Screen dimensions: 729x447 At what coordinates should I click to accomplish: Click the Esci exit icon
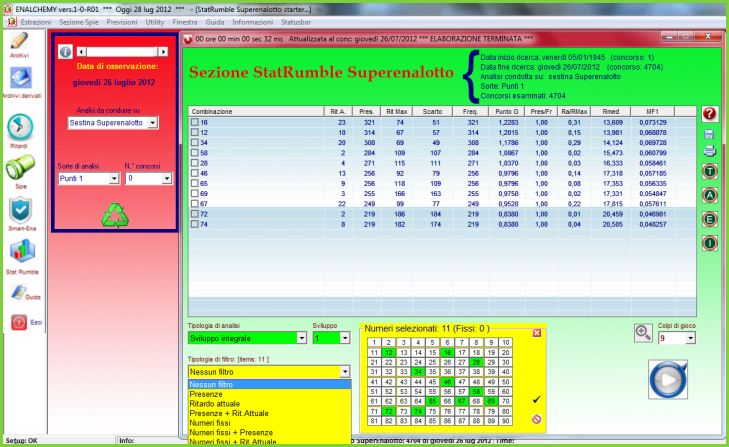click(x=19, y=322)
